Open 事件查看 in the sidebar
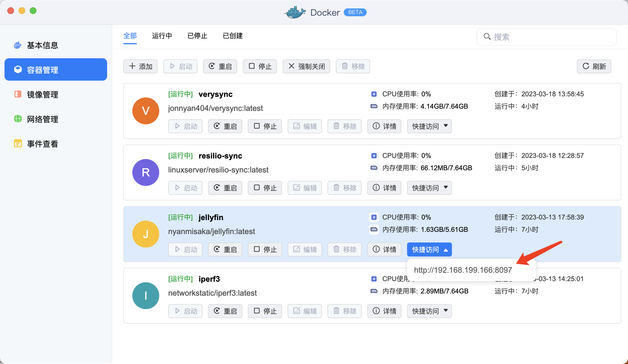Viewport: 628px width, 364px height. tap(56, 144)
